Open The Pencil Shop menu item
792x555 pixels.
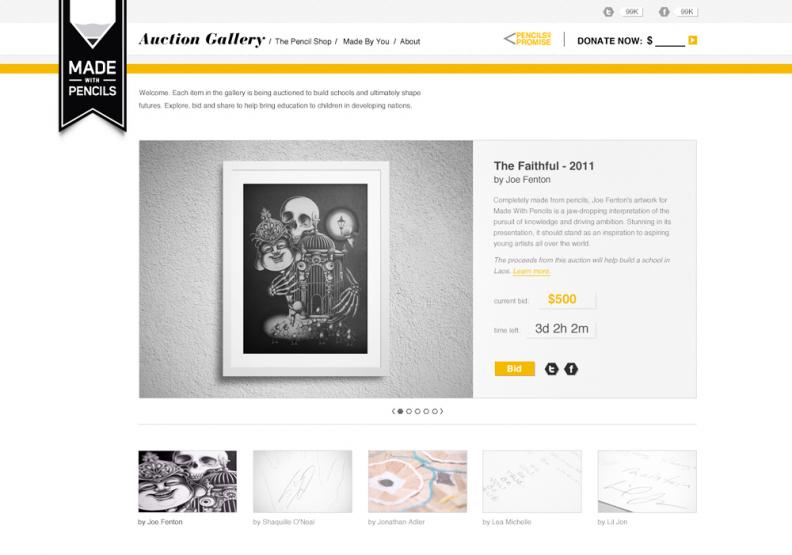(303, 41)
